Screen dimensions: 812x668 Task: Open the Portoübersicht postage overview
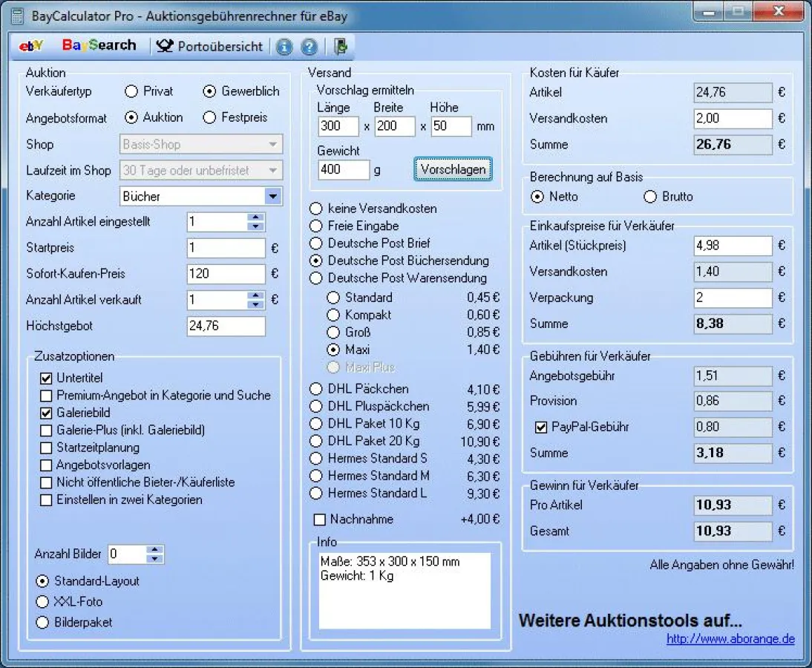[210, 46]
